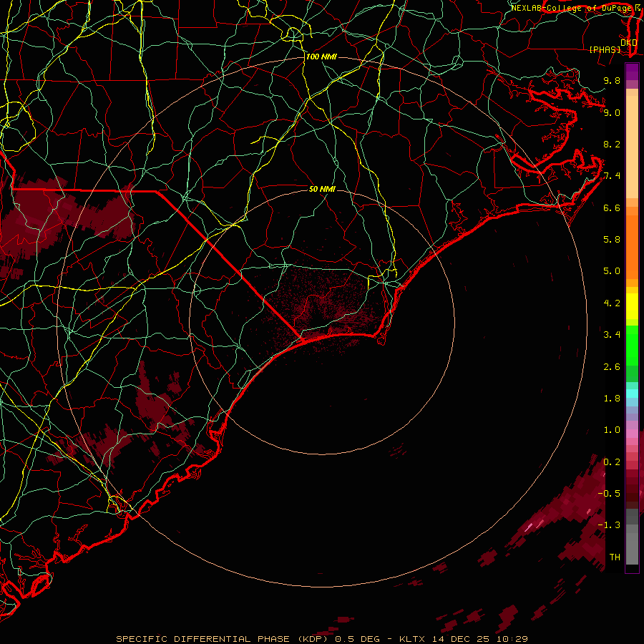The image size is (644, 644).
Task: Click the 6.6 value on the color scale
Action: (612, 208)
